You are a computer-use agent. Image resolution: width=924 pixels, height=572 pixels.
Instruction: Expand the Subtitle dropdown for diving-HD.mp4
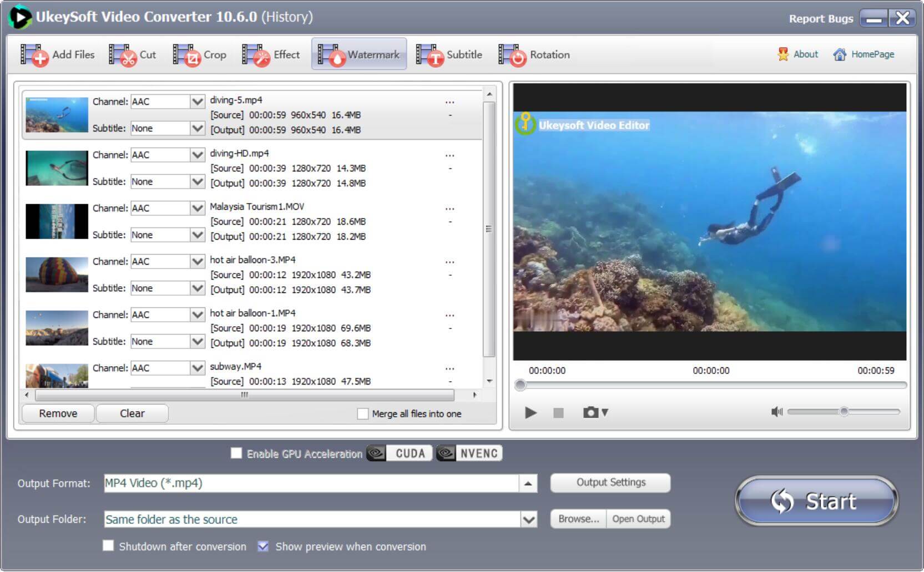coord(197,181)
